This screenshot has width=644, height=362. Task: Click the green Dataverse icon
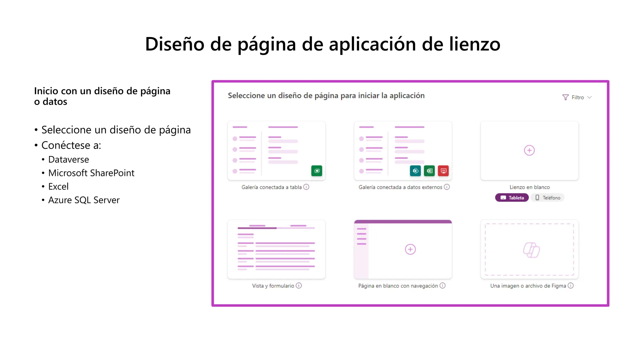(x=317, y=171)
